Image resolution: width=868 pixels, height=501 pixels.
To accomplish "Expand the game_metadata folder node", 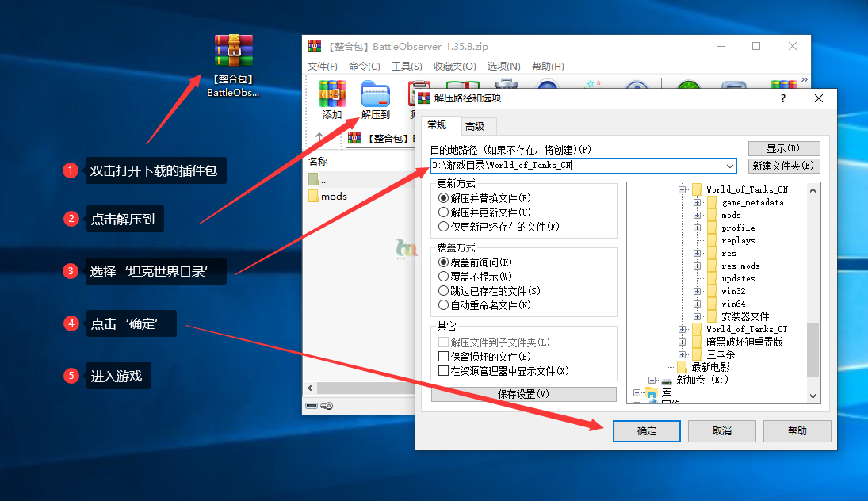I will (x=697, y=203).
